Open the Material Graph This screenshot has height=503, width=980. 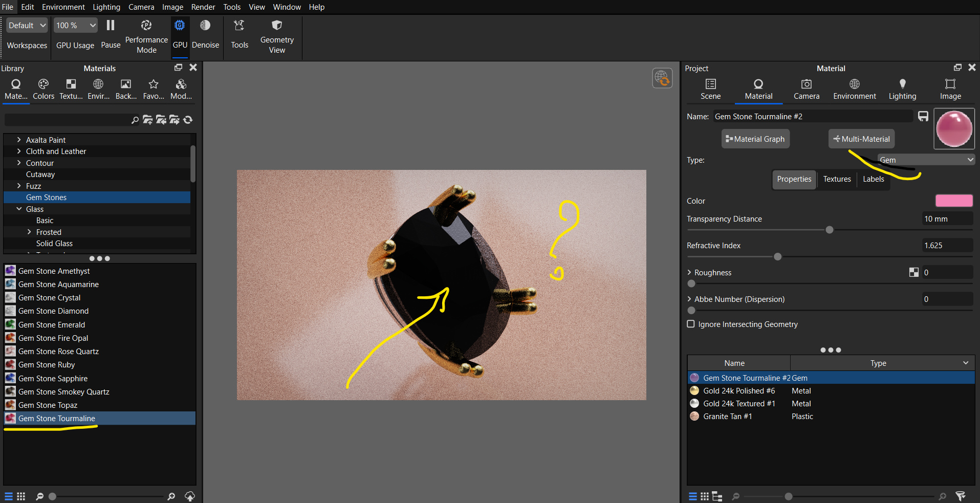pos(755,139)
